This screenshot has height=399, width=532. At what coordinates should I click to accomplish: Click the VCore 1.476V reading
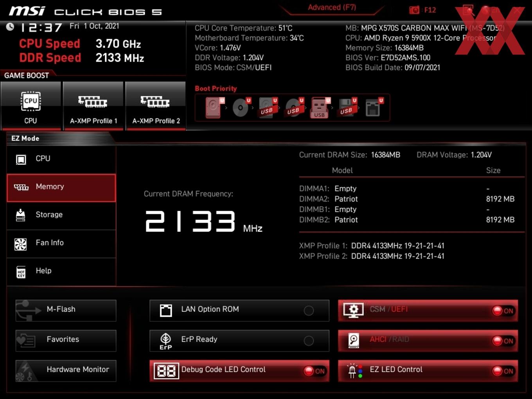click(x=217, y=48)
